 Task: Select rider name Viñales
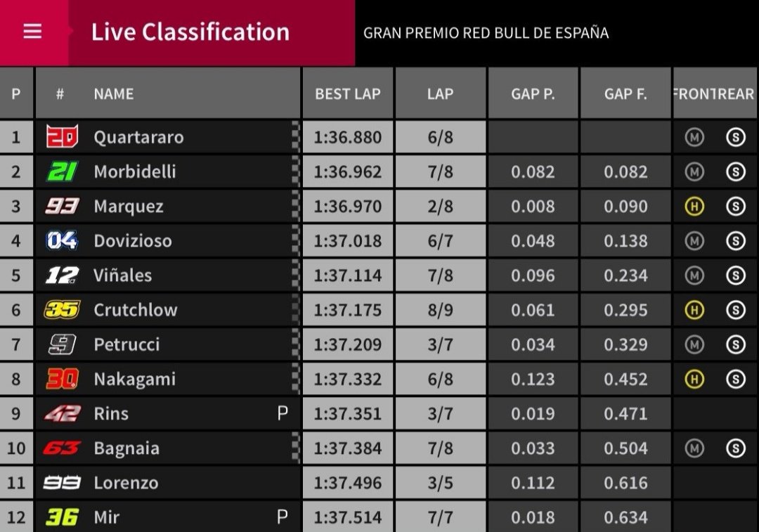click(123, 275)
